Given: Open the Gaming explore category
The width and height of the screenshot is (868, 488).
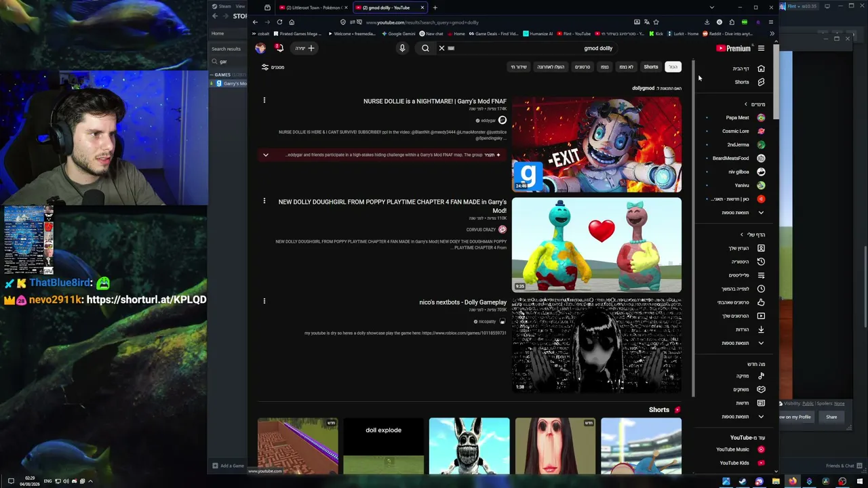Looking at the screenshot, I should coord(748,390).
